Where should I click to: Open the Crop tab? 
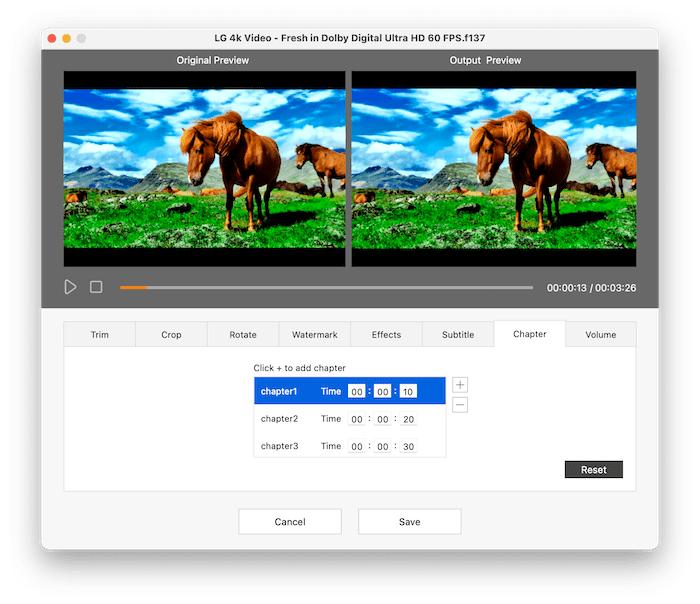tap(171, 335)
